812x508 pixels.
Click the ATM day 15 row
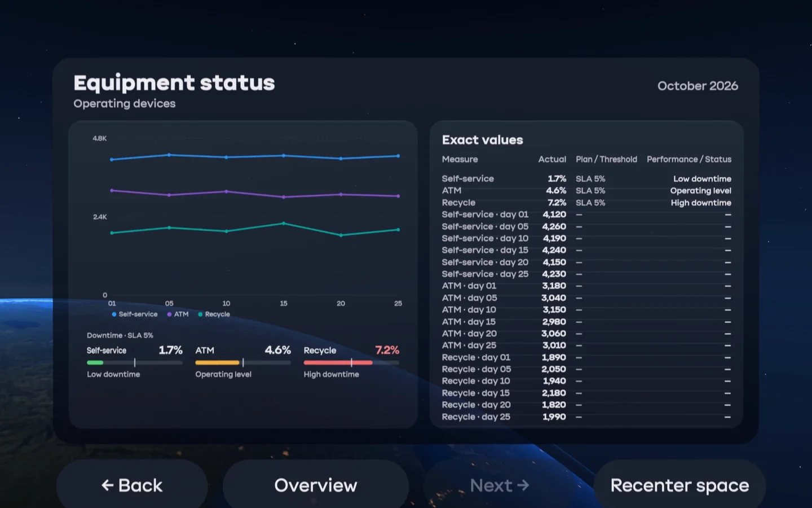586,322
